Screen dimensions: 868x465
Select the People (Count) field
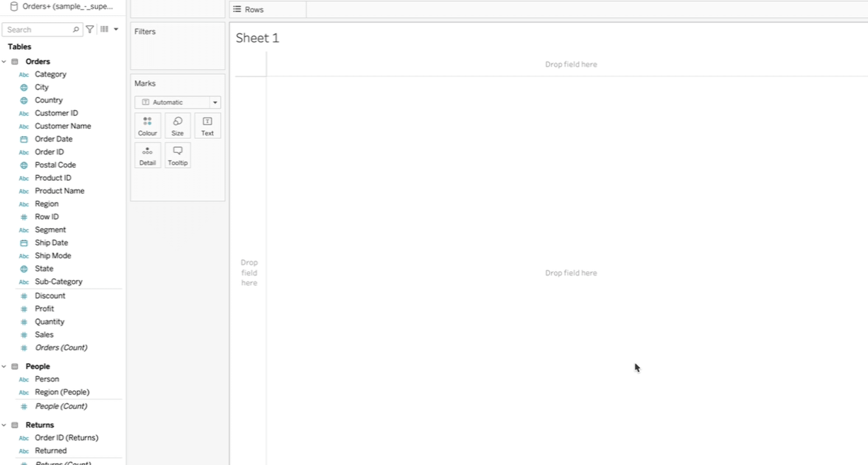pyautogui.click(x=61, y=406)
